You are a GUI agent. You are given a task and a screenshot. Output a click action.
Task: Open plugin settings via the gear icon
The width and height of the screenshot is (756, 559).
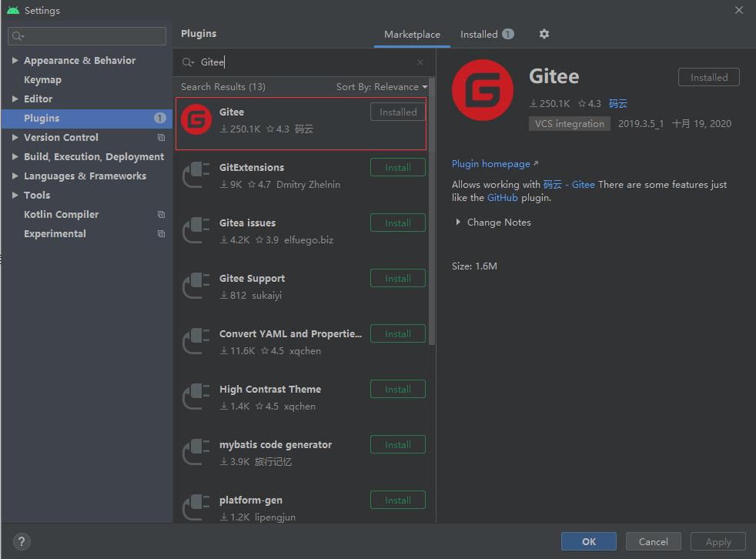(544, 34)
